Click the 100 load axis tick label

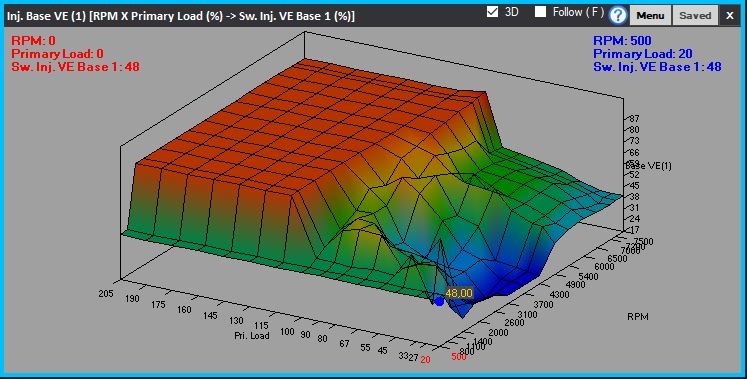(x=287, y=331)
